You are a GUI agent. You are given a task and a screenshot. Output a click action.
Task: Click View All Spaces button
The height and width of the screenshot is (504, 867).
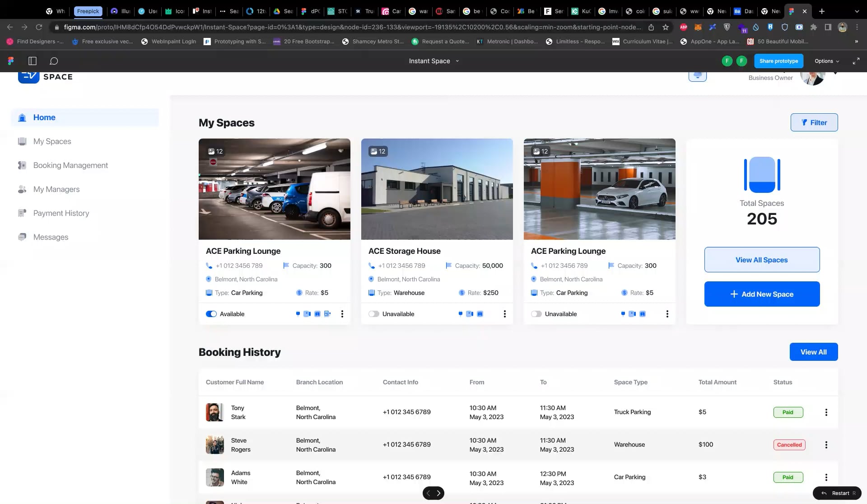point(762,260)
